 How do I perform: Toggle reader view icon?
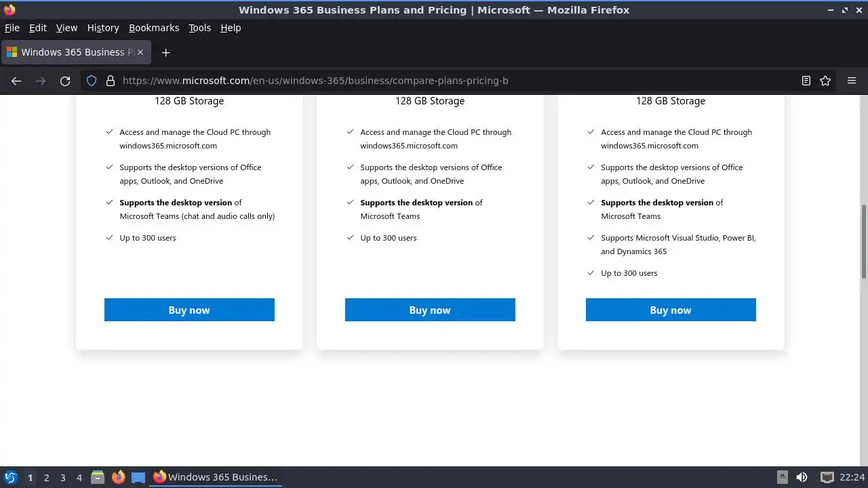806,81
